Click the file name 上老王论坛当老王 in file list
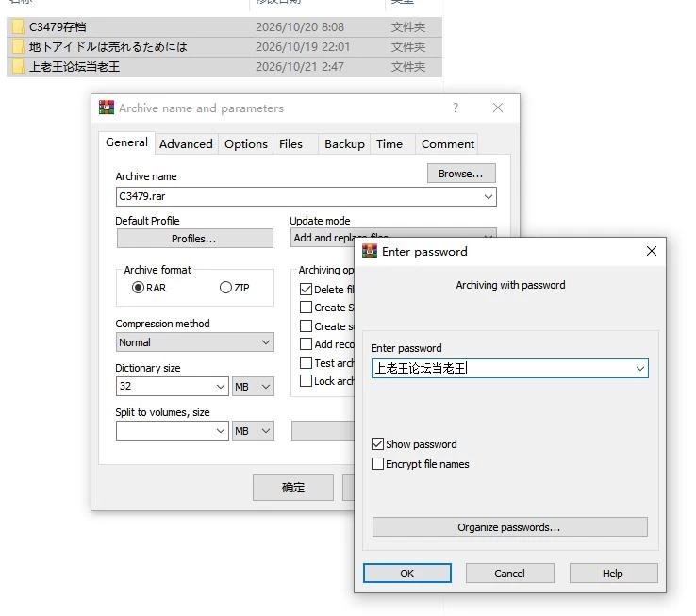 pos(75,67)
